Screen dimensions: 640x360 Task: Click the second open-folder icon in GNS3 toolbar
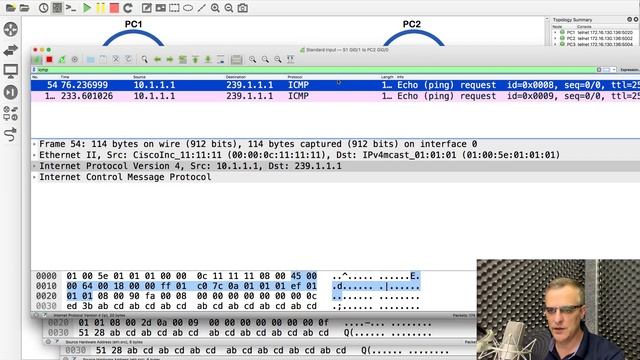pos(24,8)
